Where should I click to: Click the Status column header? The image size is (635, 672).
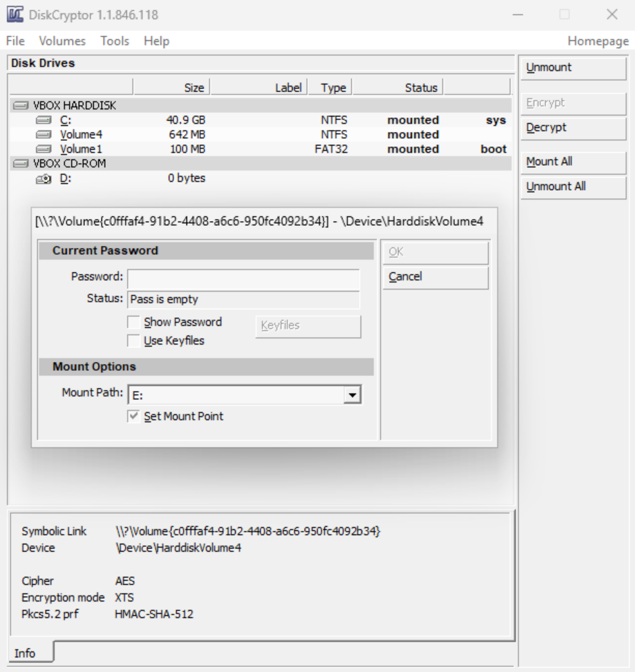[x=397, y=88]
